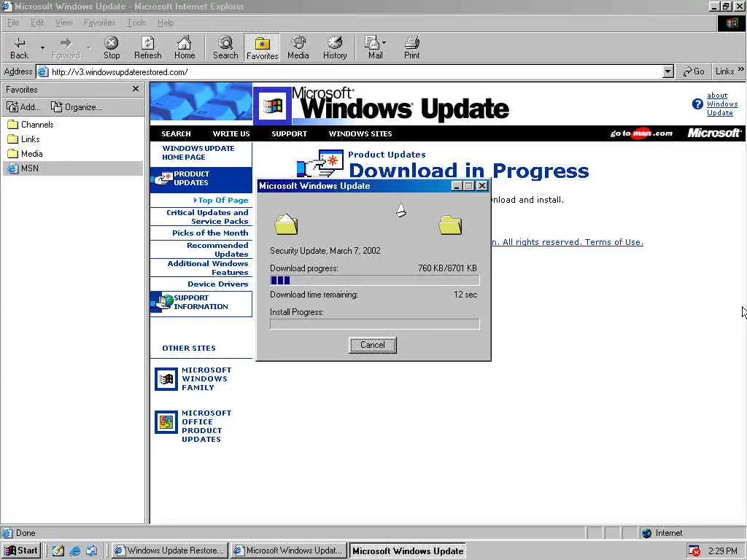The image size is (747, 560).
Task: Open the Mail toolbar button
Action: pyautogui.click(x=376, y=47)
